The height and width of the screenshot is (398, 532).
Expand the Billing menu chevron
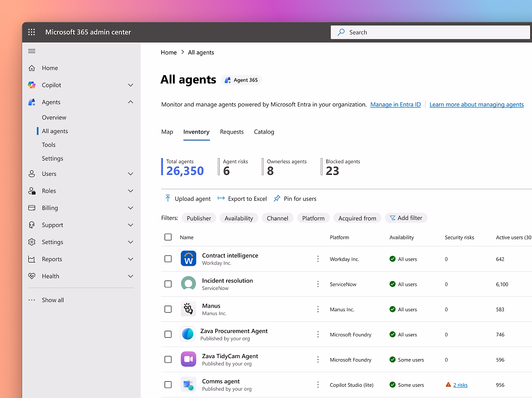(x=131, y=208)
